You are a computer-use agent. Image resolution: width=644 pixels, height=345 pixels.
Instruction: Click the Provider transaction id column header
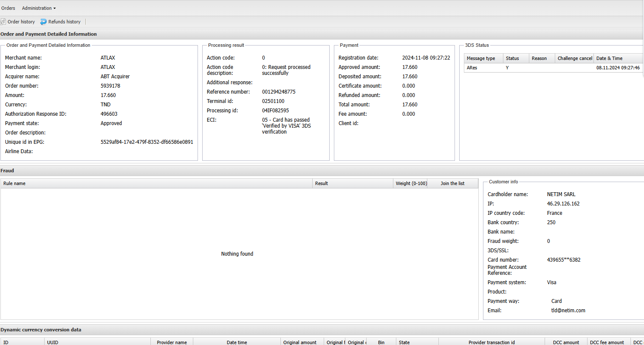click(x=491, y=342)
